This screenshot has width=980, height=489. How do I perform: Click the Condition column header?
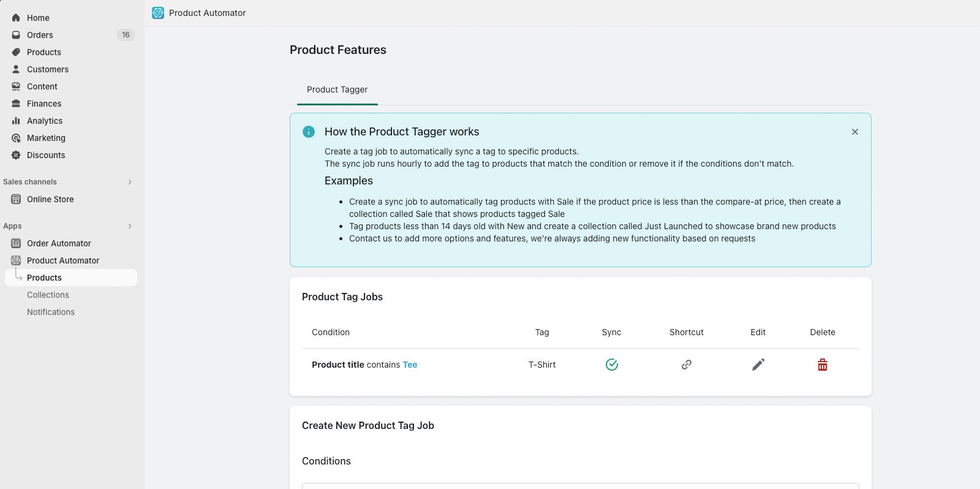pos(331,332)
